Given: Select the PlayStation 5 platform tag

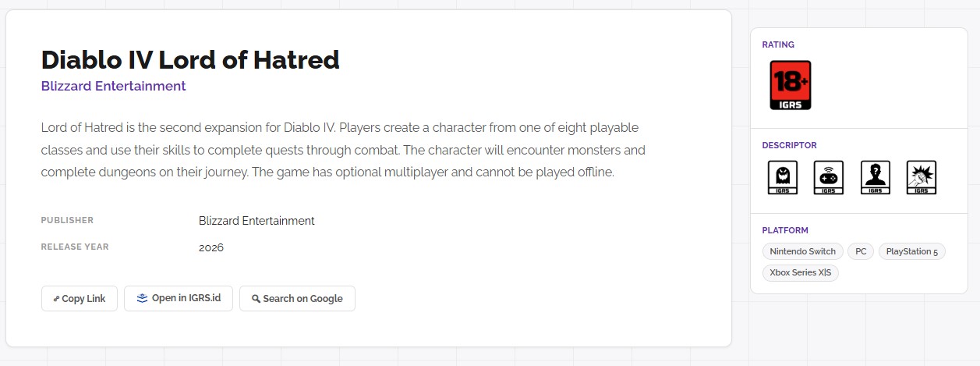Looking at the screenshot, I should pos(911,251).
